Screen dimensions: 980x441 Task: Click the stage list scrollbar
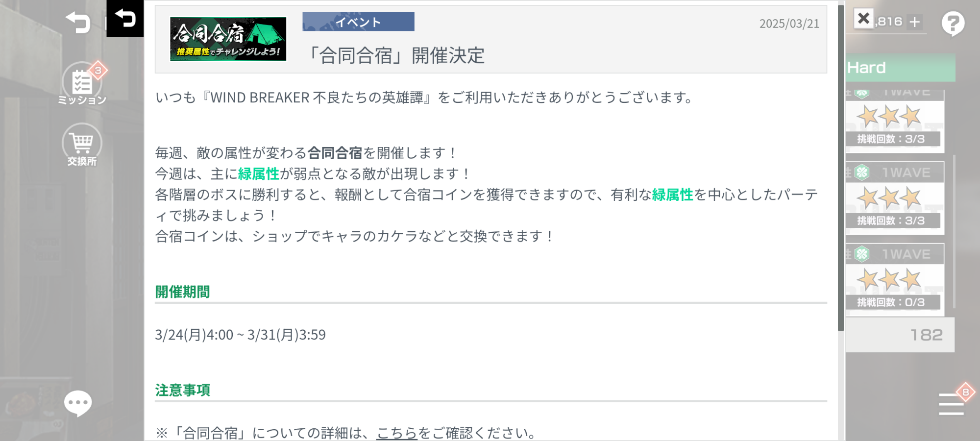(954, 235)
